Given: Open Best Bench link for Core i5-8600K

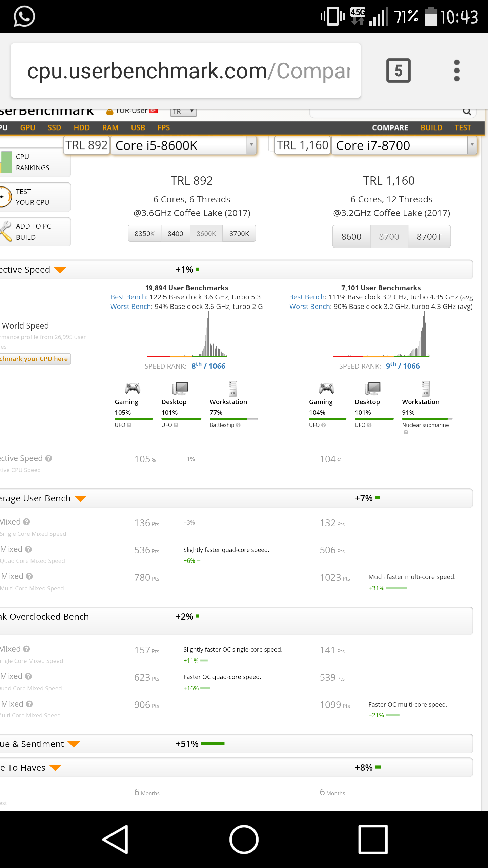Looking at the screenshot, I should point(128,297).
